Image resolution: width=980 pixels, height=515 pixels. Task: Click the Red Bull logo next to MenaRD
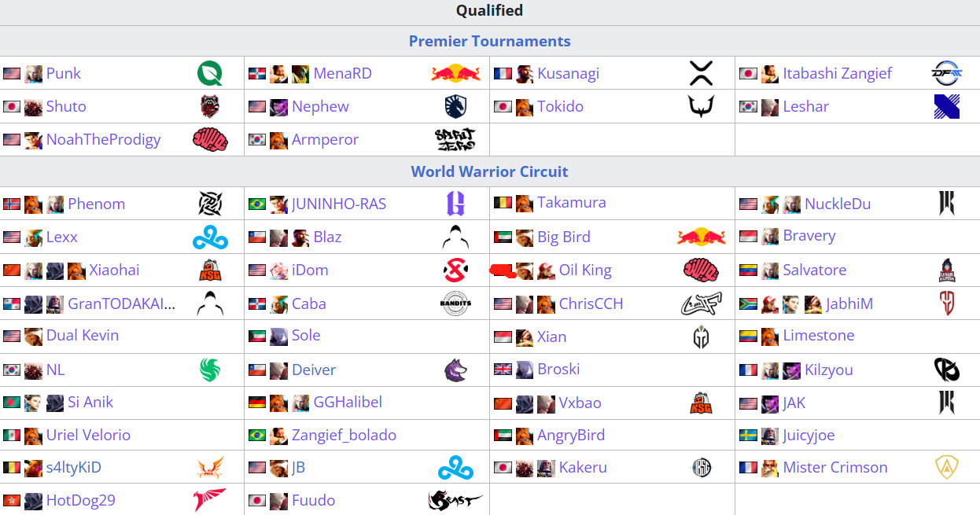pos(455,74)
